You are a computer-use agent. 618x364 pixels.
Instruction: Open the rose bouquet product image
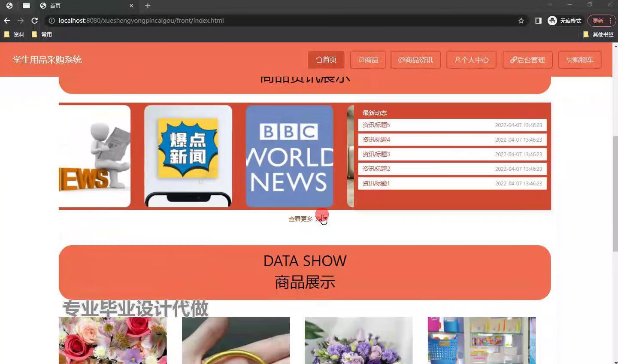tap(112, 340)
